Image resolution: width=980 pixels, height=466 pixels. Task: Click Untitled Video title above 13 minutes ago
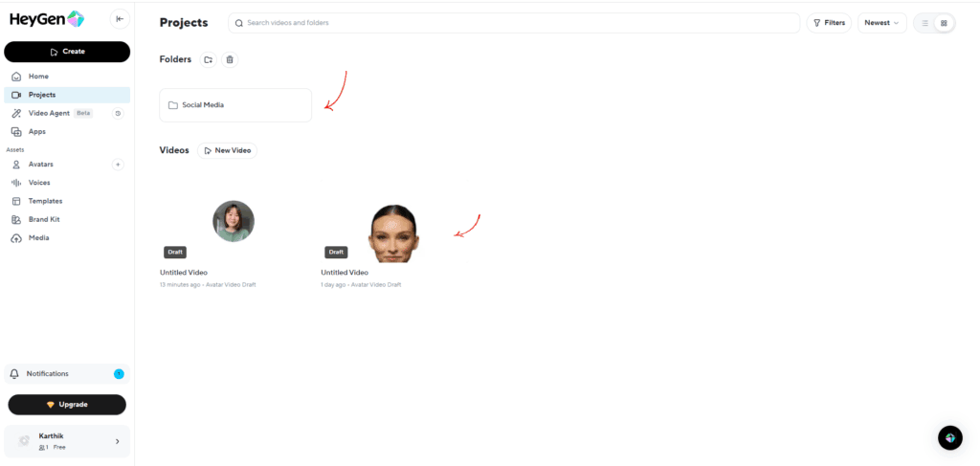point(184,273)
